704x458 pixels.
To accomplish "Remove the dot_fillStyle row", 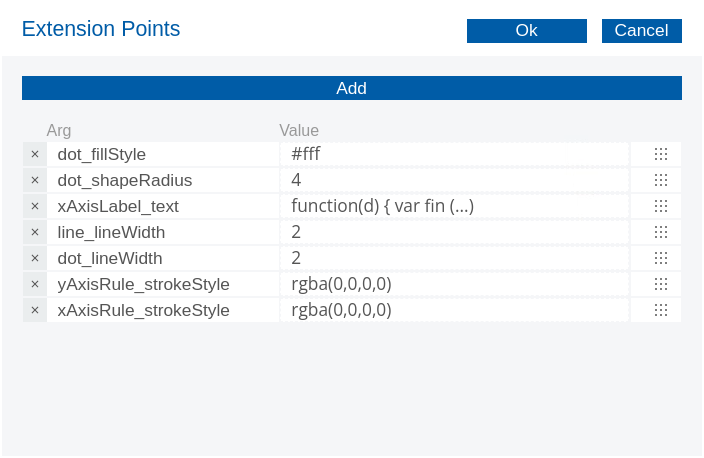I will click(x=34, y=154).
